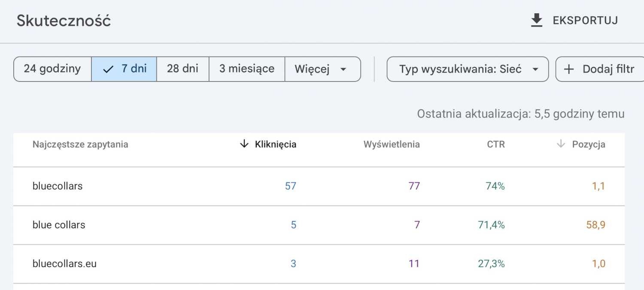Open Typ wyszukiwania: Sieć dropdown
644x290 pixels.
467,69
